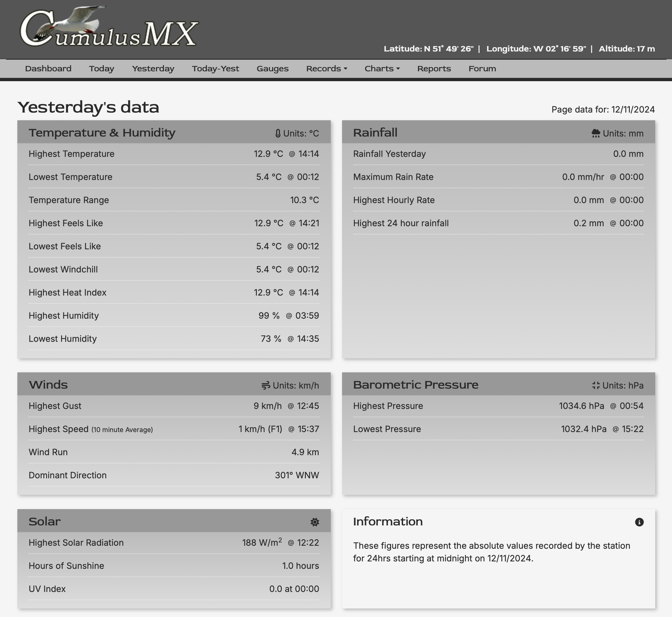This screenshot has height=617, width=672.
Task: Click the sun icon in Solar header
Action: [x=315, y=522]
